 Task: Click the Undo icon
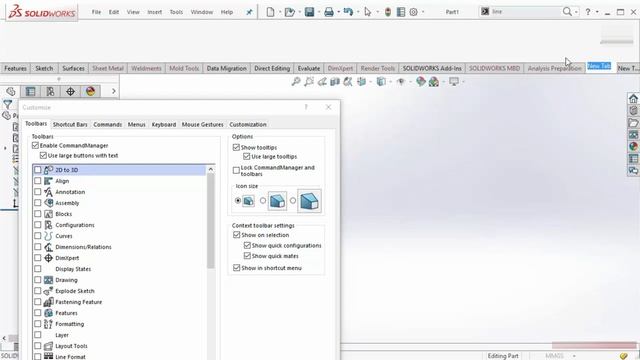tap(348, 12)
